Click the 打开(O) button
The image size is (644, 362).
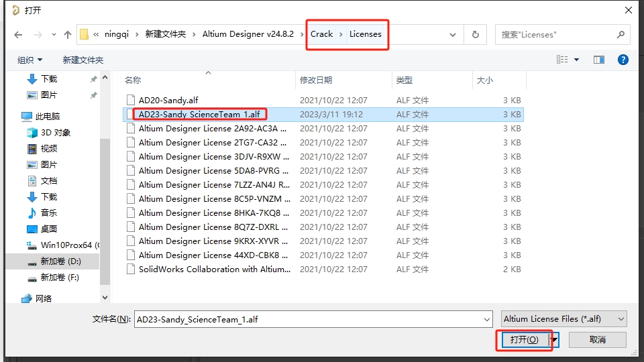pos(524,340)
